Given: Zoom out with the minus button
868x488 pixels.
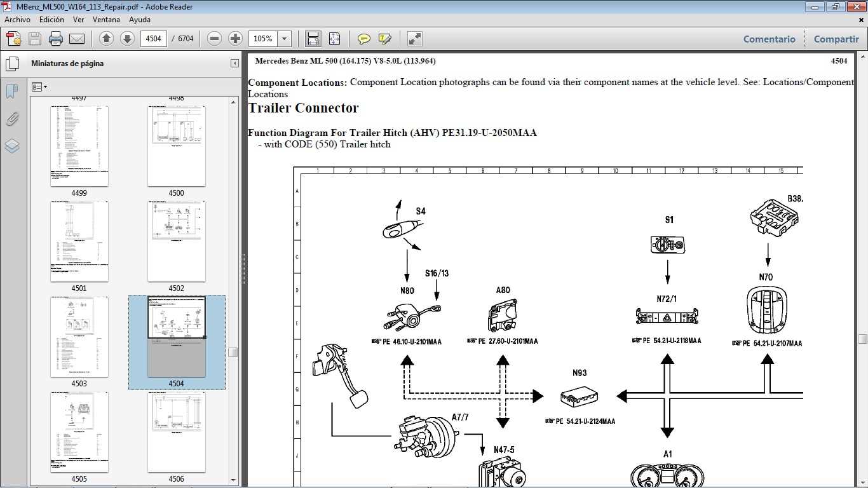Looking at the screenshot, I should (x=215, y=39).
